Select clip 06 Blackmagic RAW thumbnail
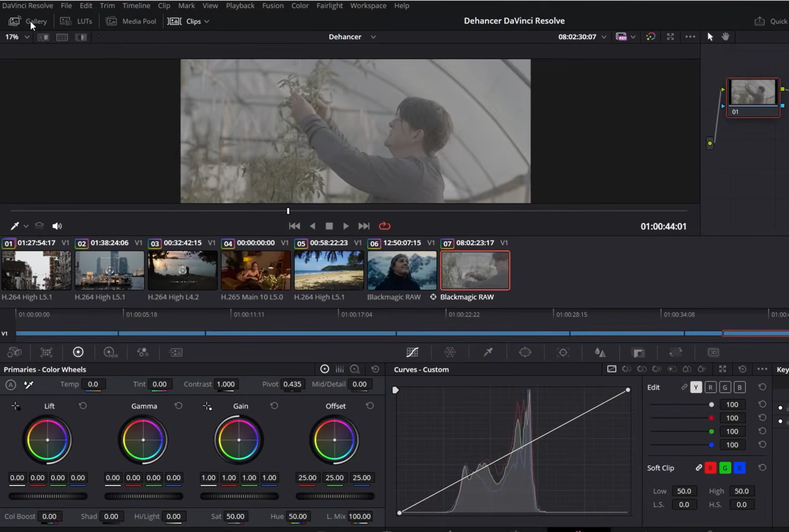 click(x=402, y=271)
